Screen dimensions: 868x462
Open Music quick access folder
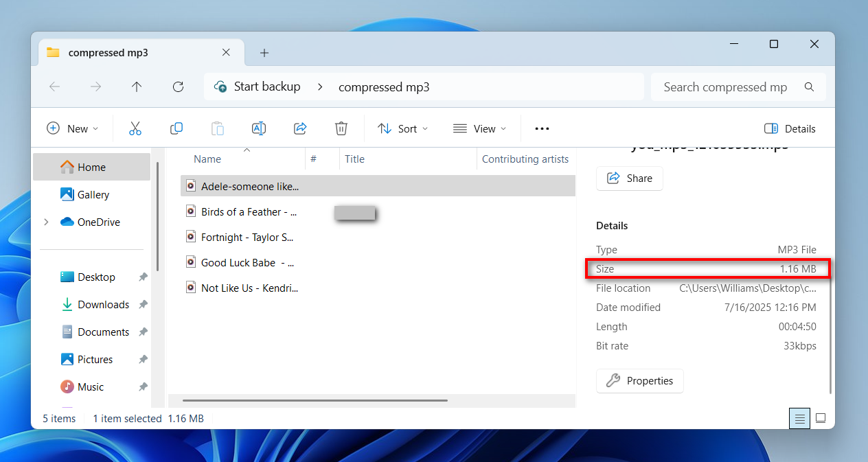90,387
